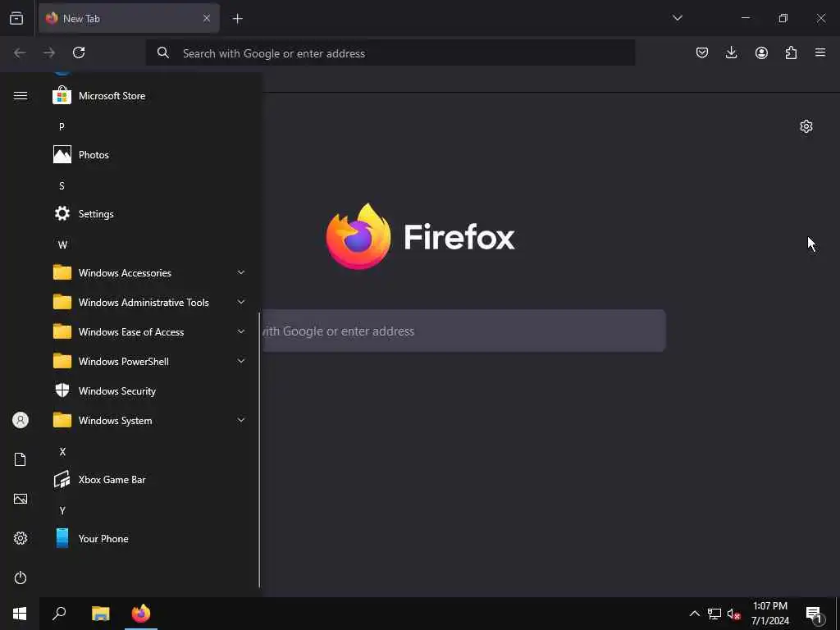Focus the Firefox address bar
The height and width of the screenshot is (630, 840).
pos(390,53)
